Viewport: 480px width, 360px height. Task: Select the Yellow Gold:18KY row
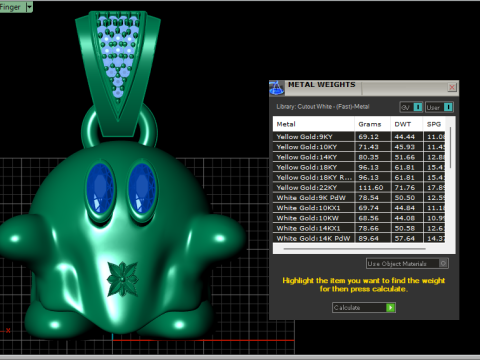click(359, 167)
